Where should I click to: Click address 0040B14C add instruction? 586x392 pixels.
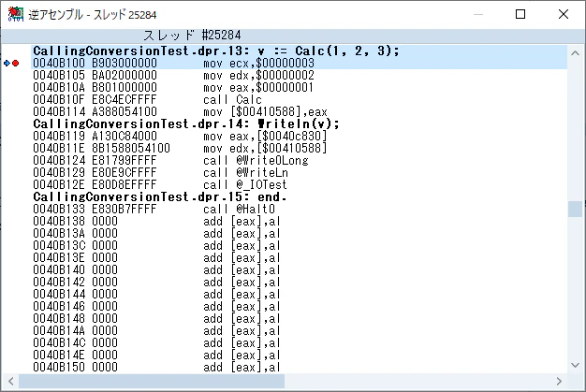tap(299, 342)
